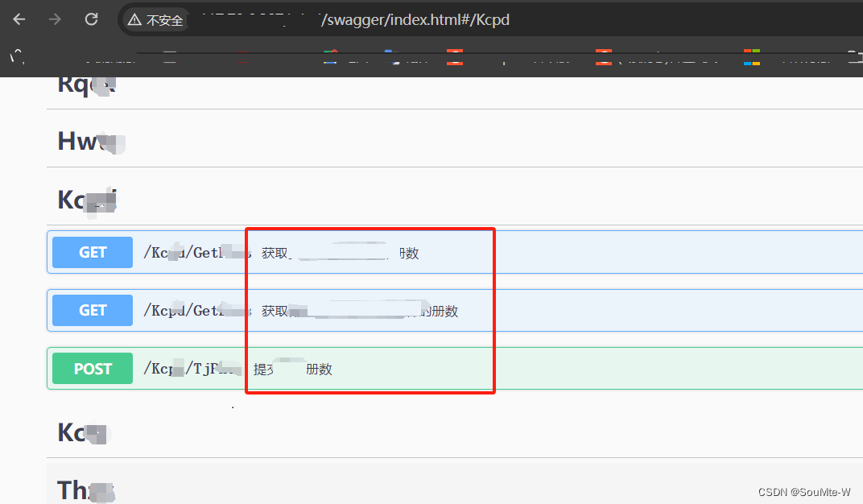863x504 pixels.
Task: Collapse the Kc section above the GET endpoints
Action: 455,199
